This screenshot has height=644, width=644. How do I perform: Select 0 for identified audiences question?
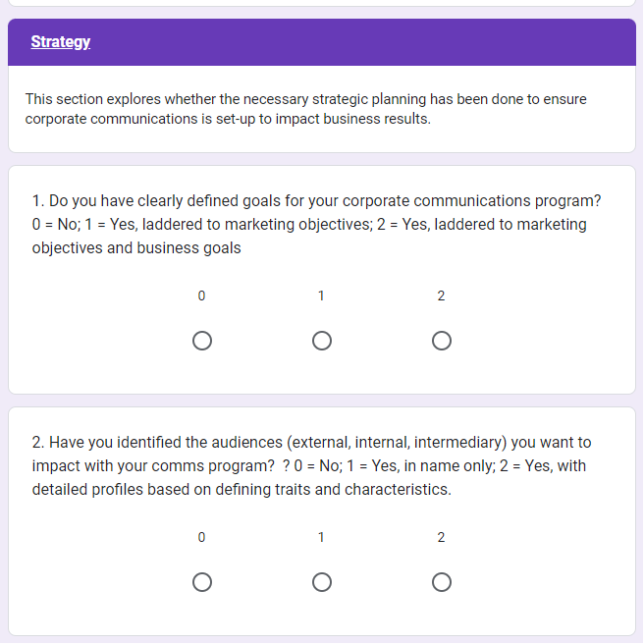pyautogui.click(x=202, y=582)
